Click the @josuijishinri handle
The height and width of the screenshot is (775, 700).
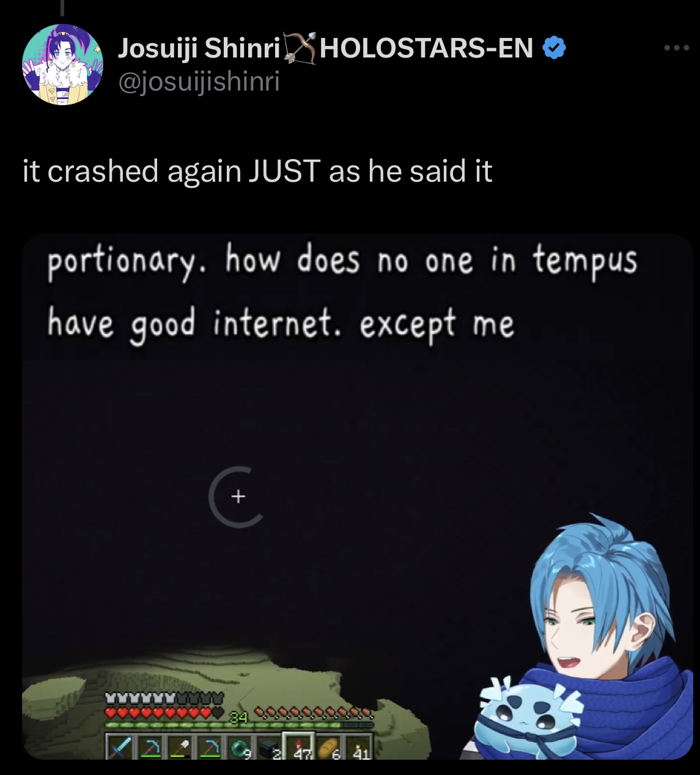click(x=199, y=81)
